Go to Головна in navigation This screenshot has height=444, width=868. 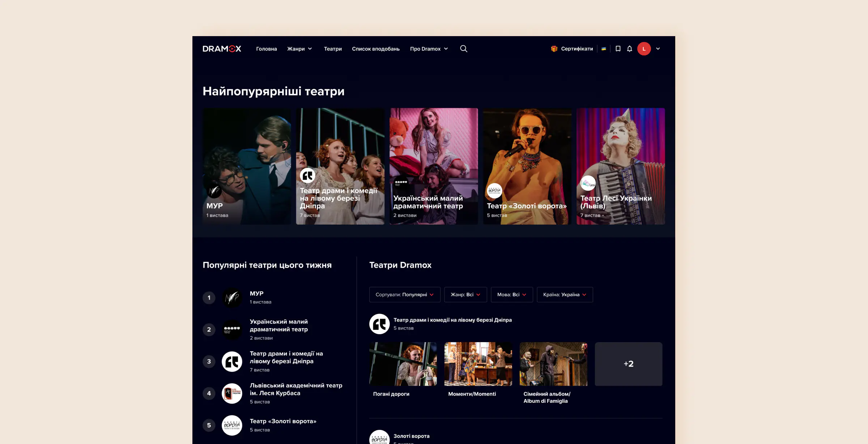267,49
